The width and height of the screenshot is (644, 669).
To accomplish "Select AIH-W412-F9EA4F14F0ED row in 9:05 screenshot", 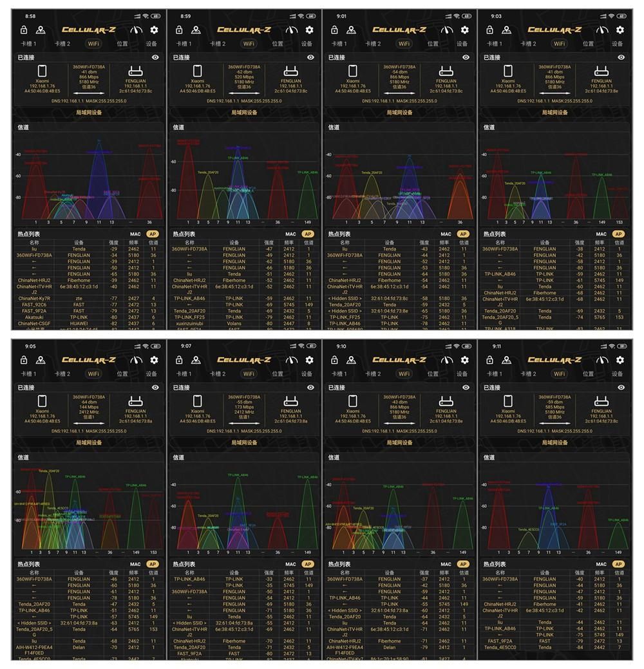I will 89,650.
